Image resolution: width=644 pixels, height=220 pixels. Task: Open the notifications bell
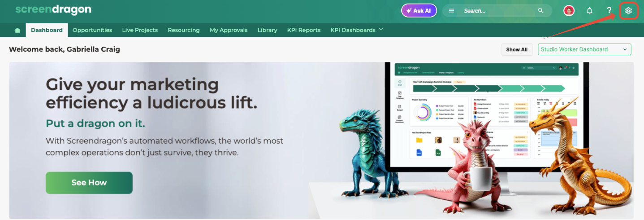point(589,11)
